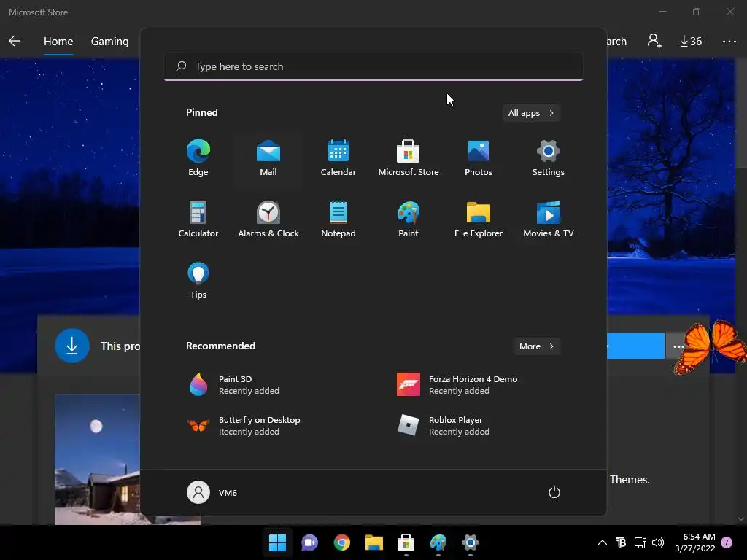Click the Type here to search box
The image size is (747, 560).
point(373,66)
